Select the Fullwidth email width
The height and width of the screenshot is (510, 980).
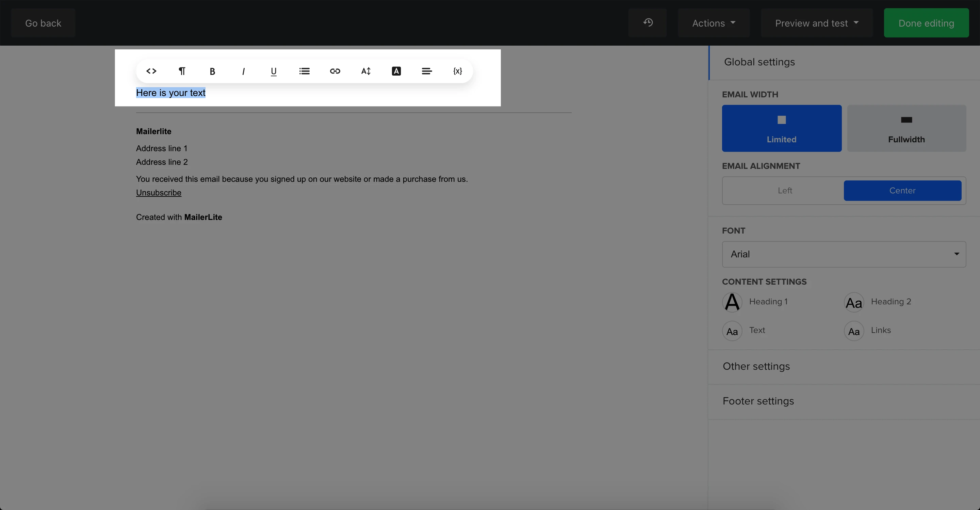906,128
